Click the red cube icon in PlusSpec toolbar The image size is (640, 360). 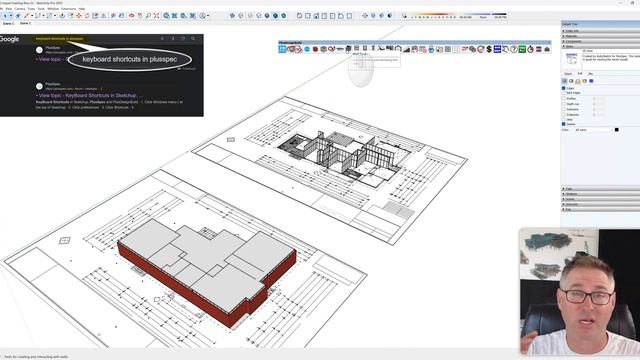(x=315, y=49)
